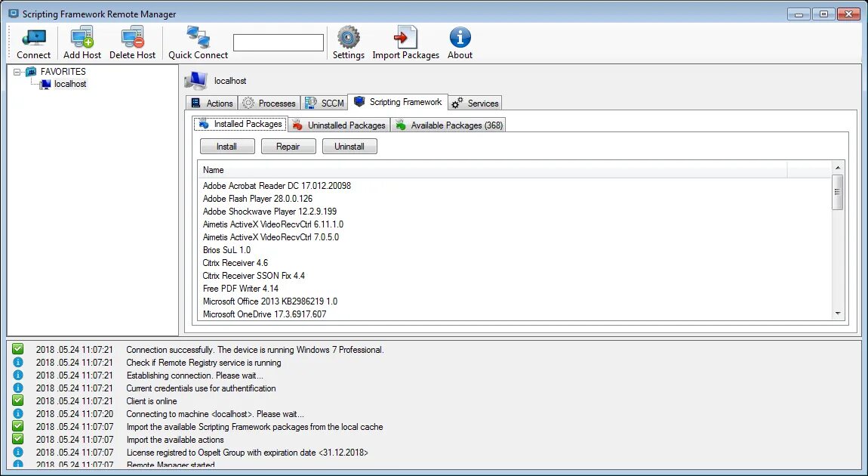
Task: Click green check beside 'Import the available actions'
Action: pos(17,439)
